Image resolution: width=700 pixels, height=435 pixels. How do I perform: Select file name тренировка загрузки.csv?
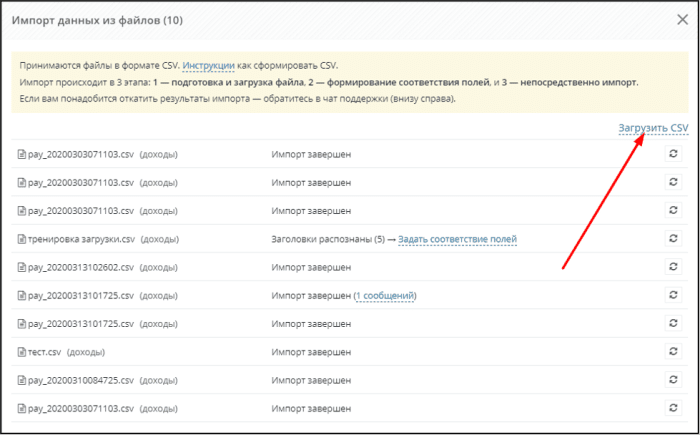click(81, 239)
